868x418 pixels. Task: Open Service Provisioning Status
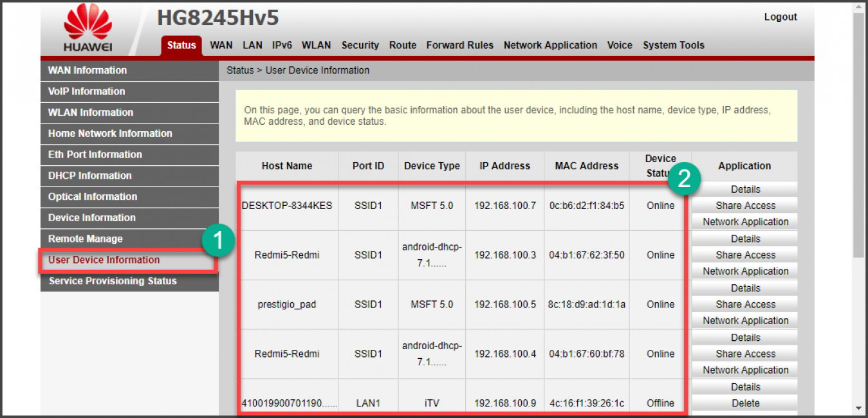[x=129, y=282]
